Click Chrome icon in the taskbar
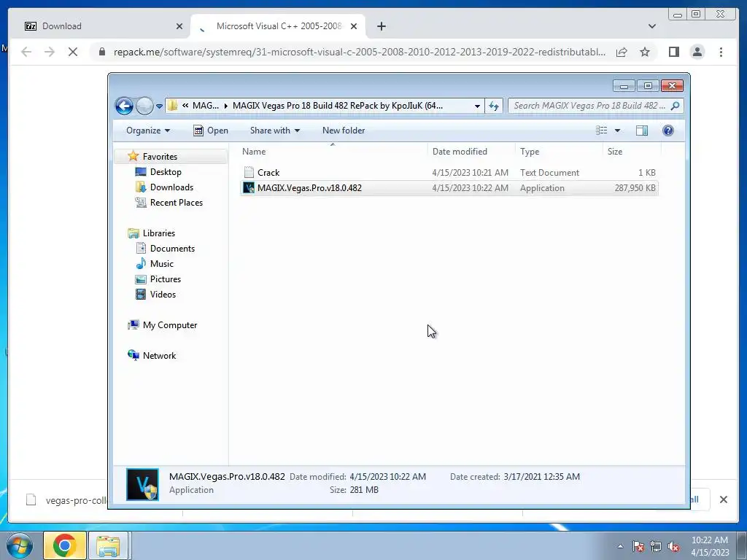747x560 pixels. pos(65,545)
